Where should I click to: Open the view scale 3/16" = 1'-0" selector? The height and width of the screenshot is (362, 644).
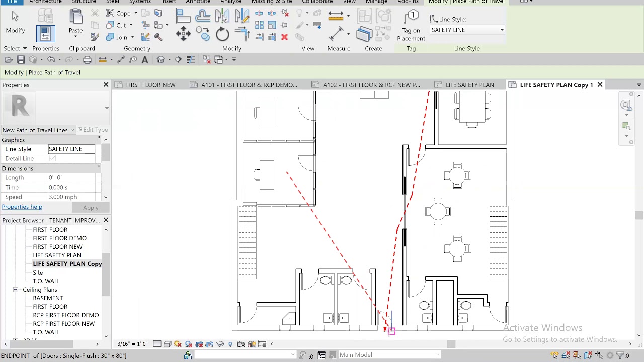(x=132, y=344)
